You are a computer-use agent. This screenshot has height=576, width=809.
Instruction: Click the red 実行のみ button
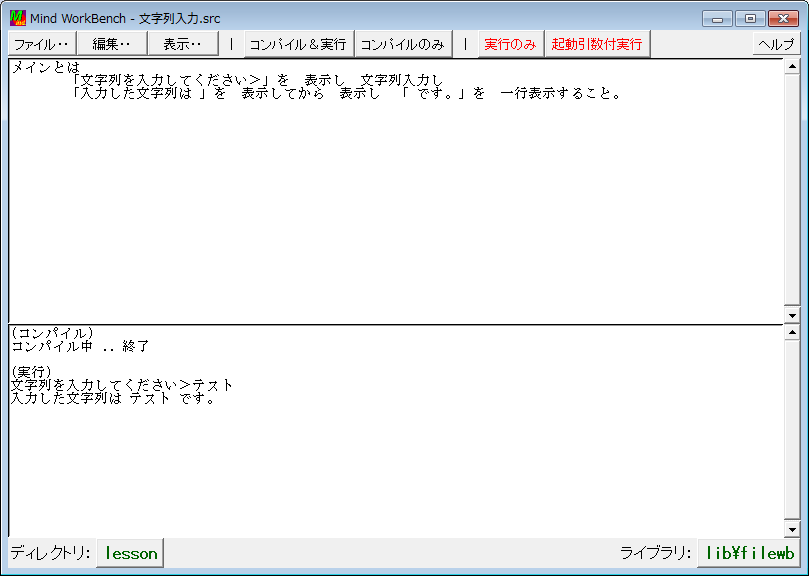tap(511, 44)
